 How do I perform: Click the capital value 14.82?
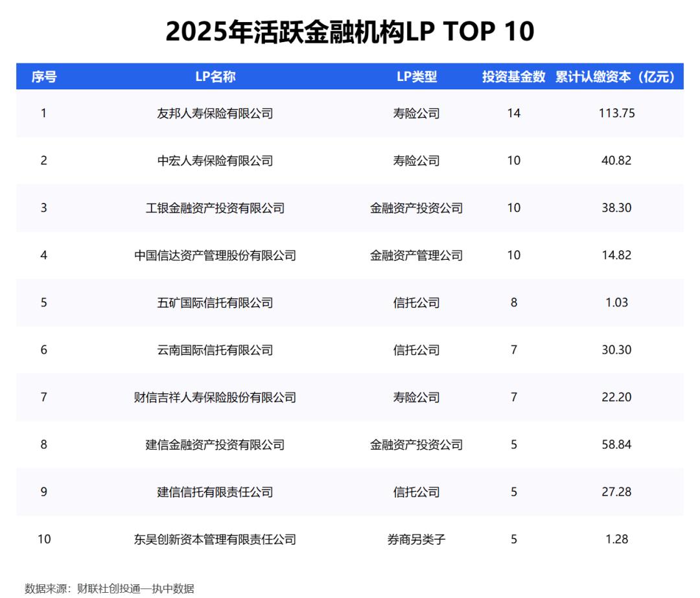click(x=616, y=255)
